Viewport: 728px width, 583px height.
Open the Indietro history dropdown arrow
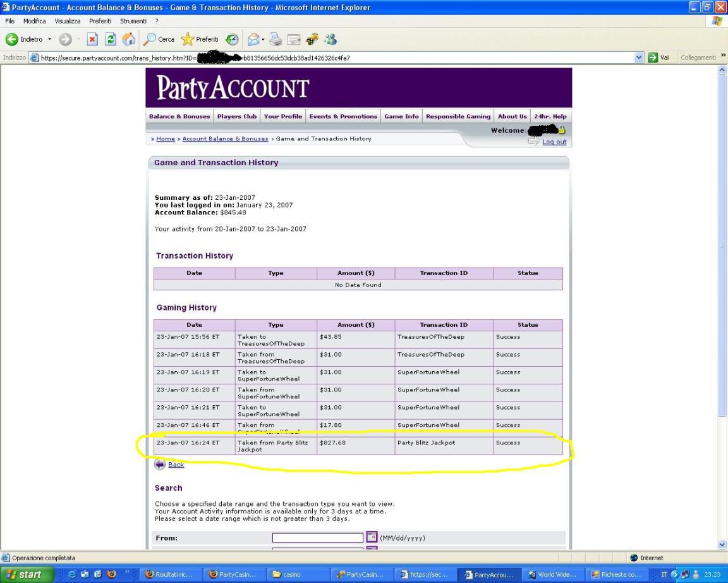50,39
